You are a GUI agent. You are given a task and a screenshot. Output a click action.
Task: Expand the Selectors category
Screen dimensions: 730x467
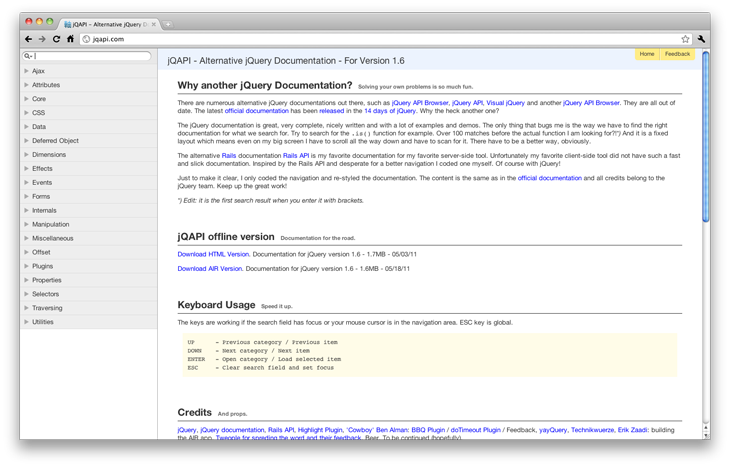[x=45, y=294]
